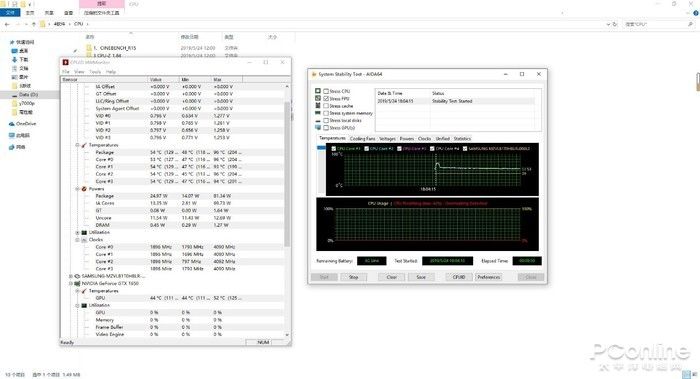The width and height of the screenshot is (700, 379).
Task: Click the OneDrive cloud icon in the Explorer sidebar
Action: tap(12, 124)
